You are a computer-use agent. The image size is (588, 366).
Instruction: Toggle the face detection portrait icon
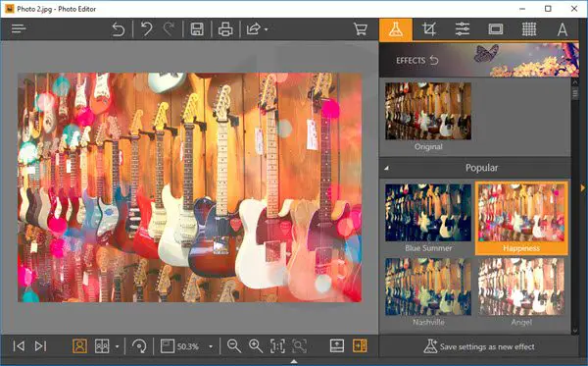[79, 346]
